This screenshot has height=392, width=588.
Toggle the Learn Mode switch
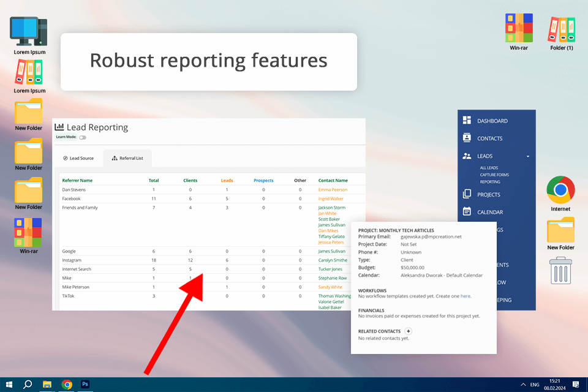click(83, 137)
